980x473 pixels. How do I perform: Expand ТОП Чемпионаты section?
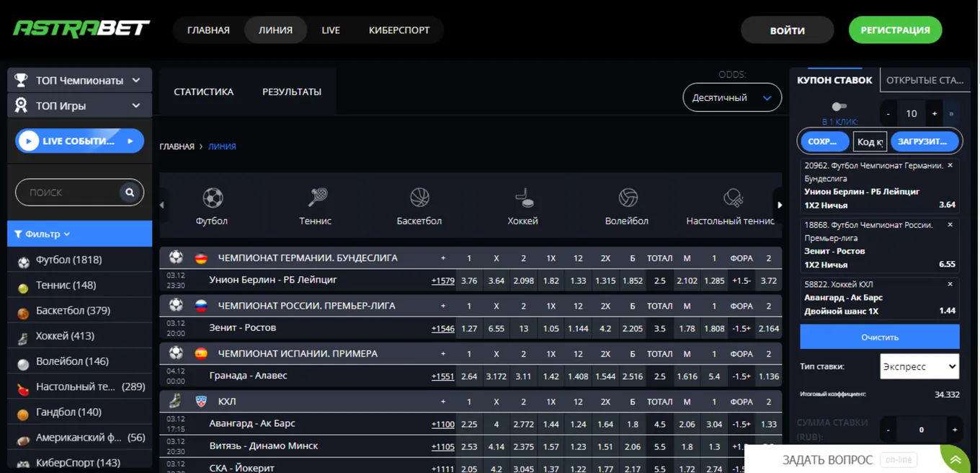[79, 80]
